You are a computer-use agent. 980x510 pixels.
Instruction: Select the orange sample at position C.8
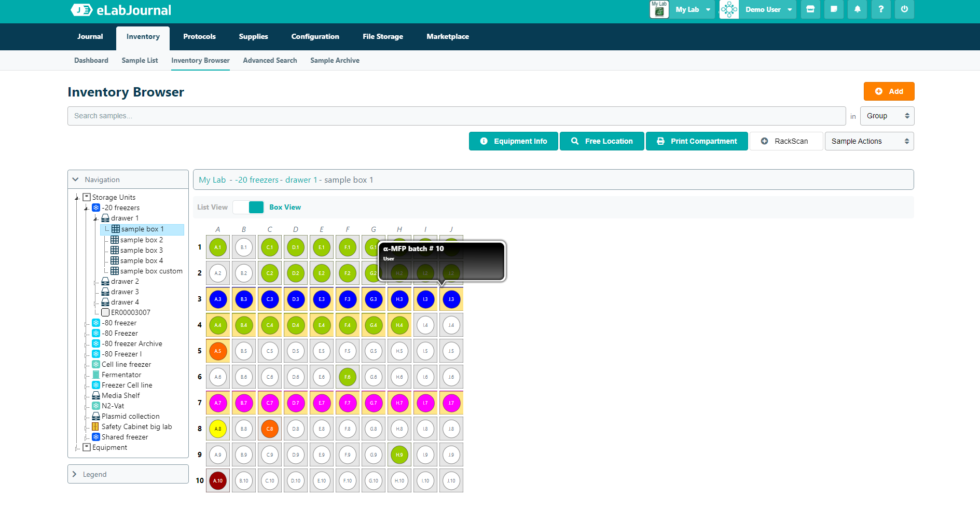coord(270,429)
